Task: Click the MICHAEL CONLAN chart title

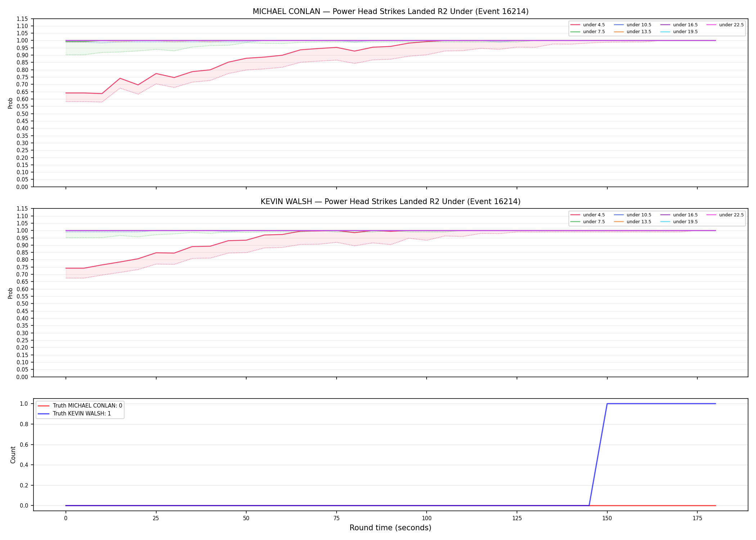Action: pos(391,12)
